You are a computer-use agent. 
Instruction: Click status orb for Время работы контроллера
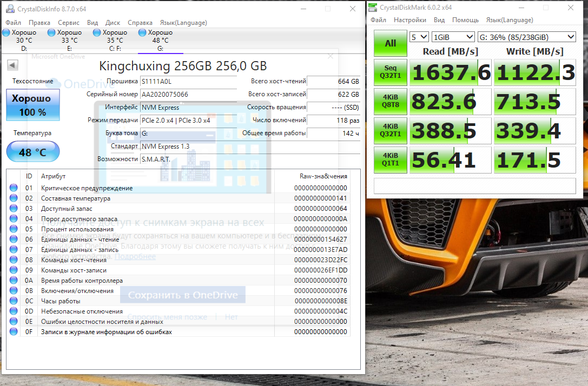tap(14, 281)
